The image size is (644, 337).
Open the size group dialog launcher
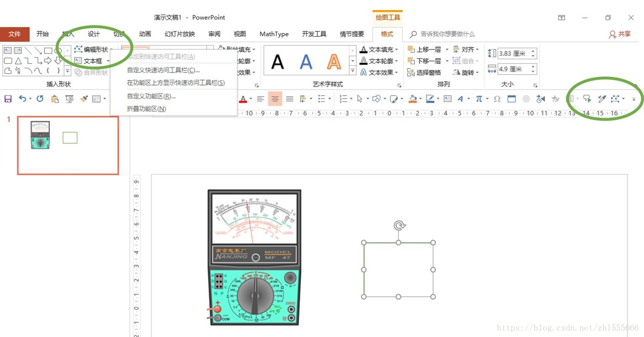click(535, 85)
